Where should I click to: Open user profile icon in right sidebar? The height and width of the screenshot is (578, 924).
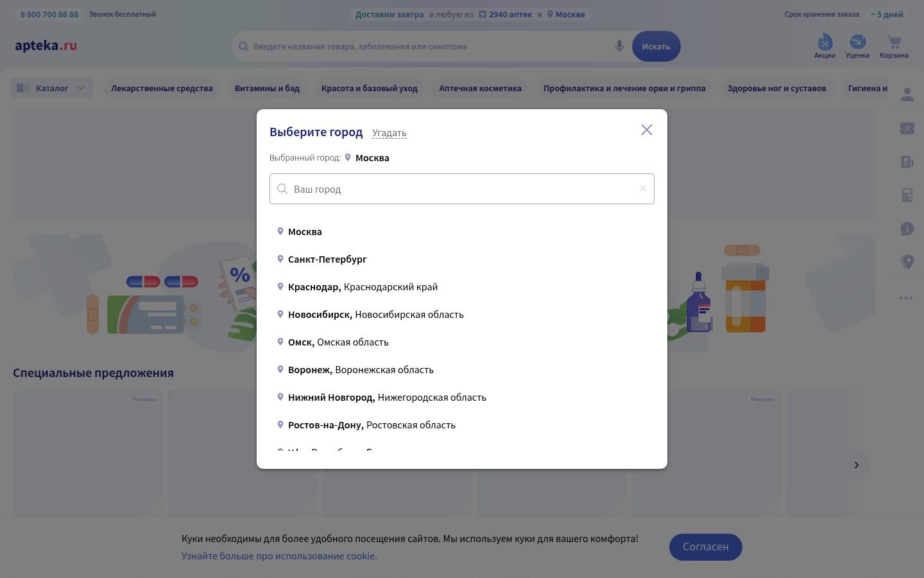click(x=907, y=94)
